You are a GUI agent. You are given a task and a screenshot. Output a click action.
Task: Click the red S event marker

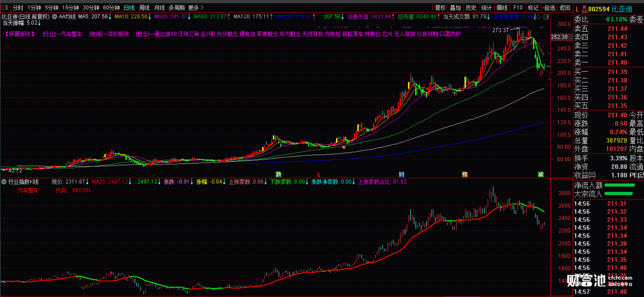pyautogui.click(x=319, y=174)
